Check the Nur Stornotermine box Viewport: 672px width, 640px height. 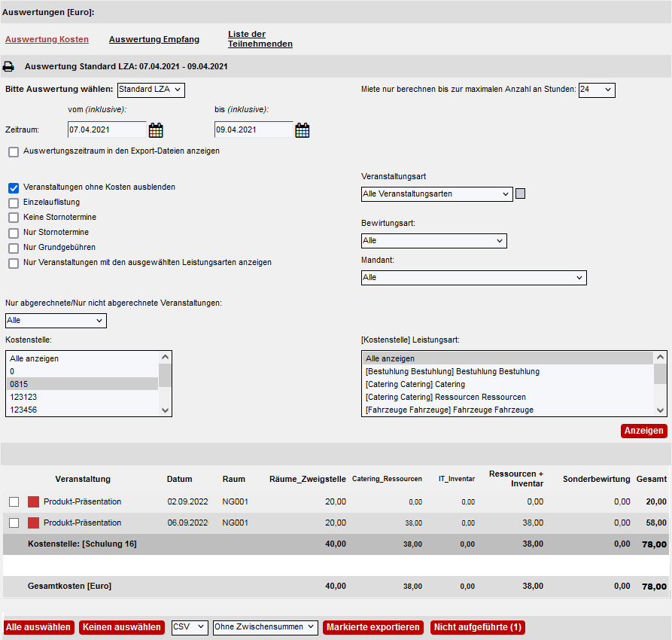(14, 233)
